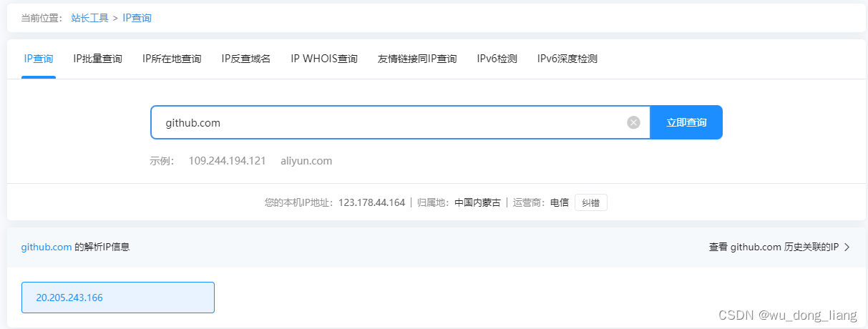Click the 电信 carrier text

(x=560, y=202)
